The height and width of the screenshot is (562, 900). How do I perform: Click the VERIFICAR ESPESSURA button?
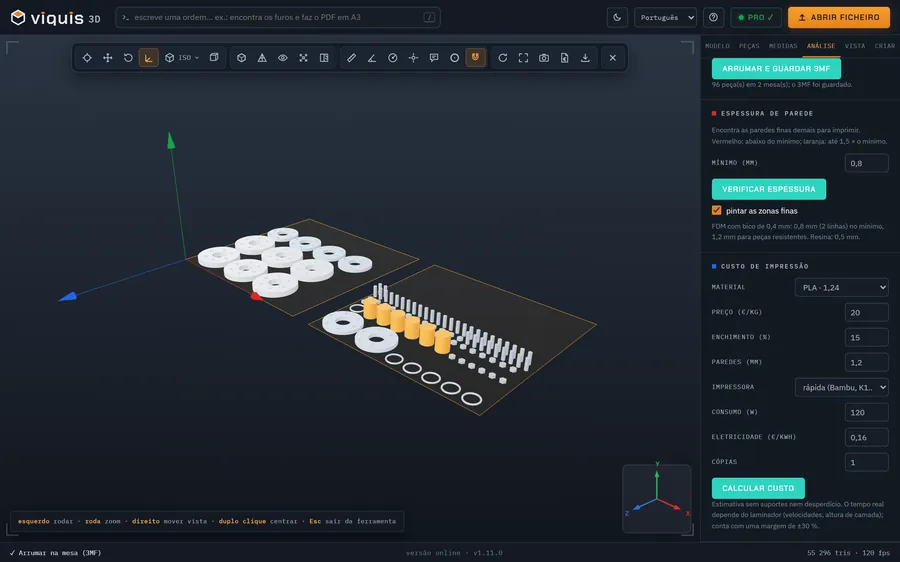(769, 189)
